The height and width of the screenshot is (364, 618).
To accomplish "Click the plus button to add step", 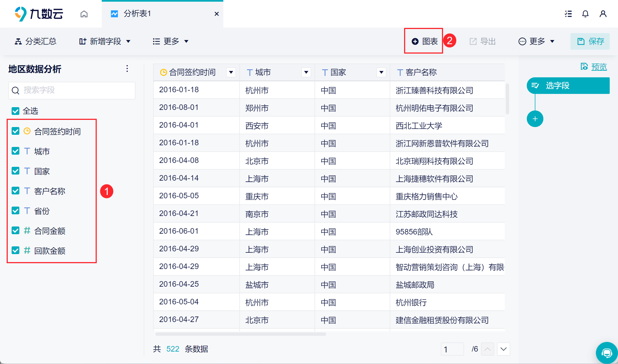I will coord(535,119).
